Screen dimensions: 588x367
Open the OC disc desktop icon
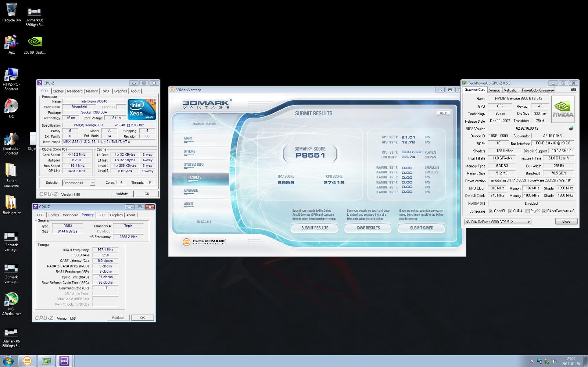tap(11, 109)
